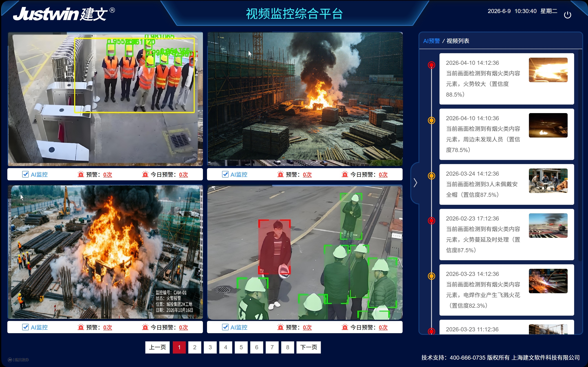Click orange timeline marker for 2026-03-23 14:12:36
The image size is (588, 367).
[x=431, y=276]
